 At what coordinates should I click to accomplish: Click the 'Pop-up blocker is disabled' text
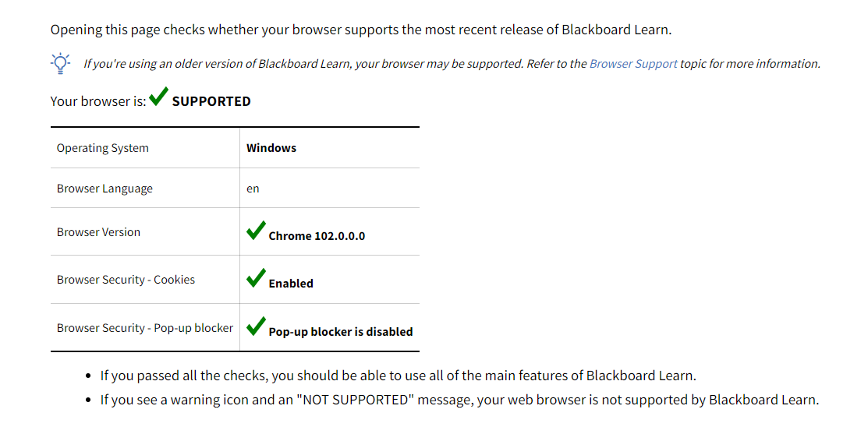point(341,332)
